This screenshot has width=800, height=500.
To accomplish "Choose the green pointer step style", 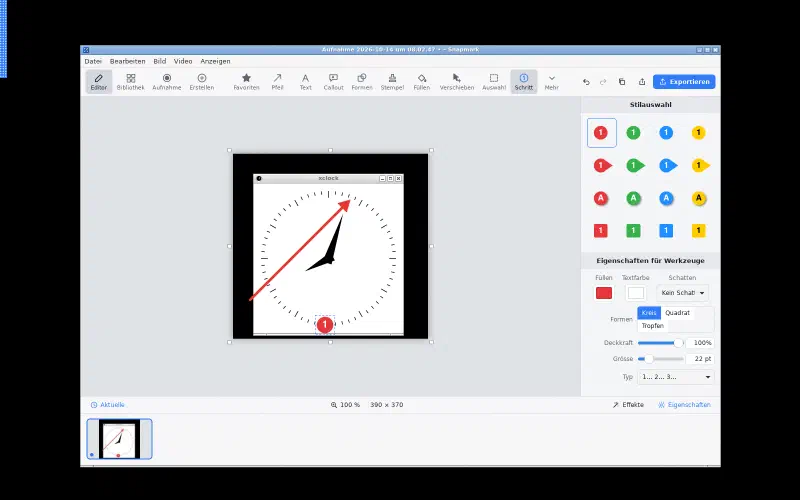I will click(635, 165).
